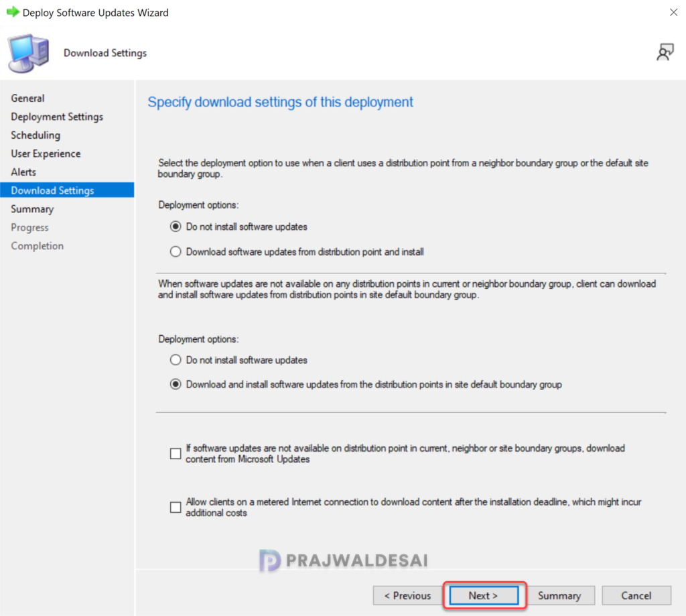Viewport: 686px width, 616px height.
Task: Select 'Download and install from site default boundary group'
Action: click(176, 384)
